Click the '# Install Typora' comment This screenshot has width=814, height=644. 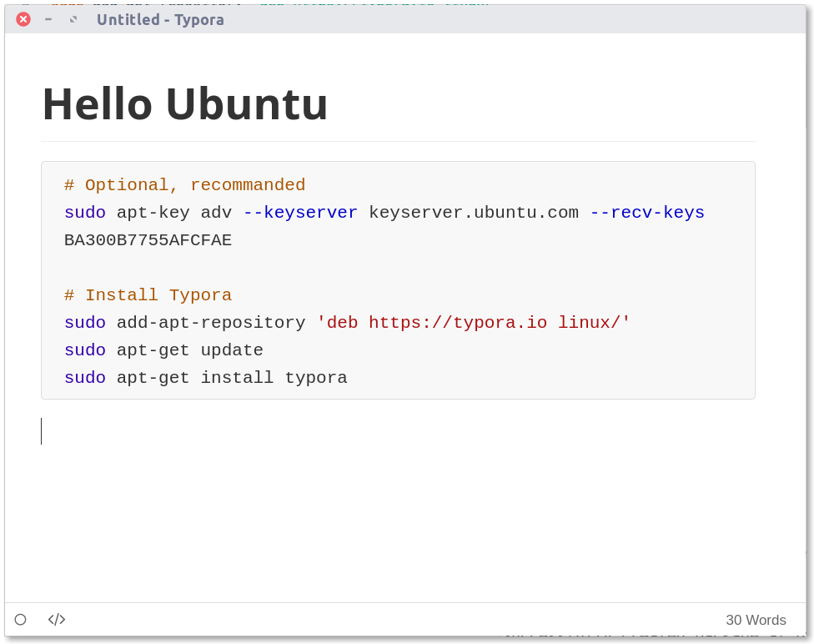[x=148, y=295]
